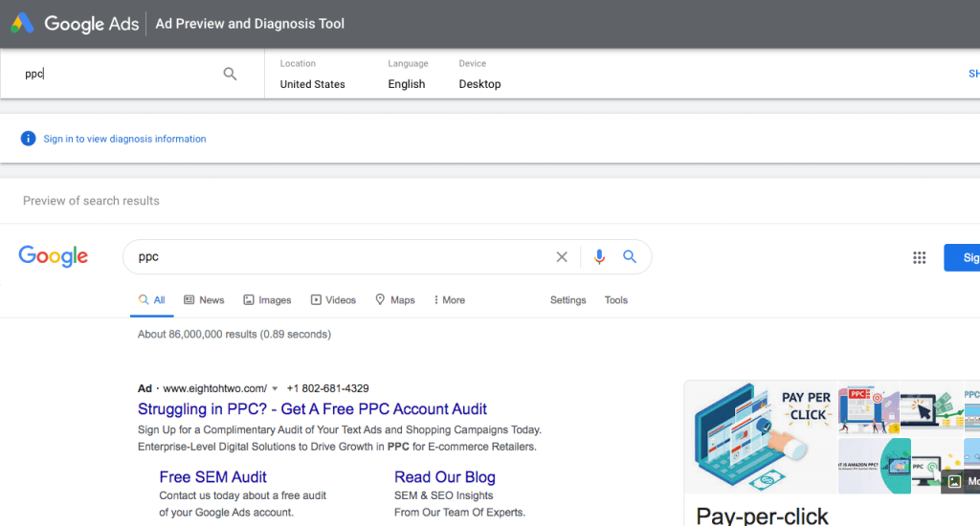Open the Read Our Blog sitelink
The image size is (980, 526).
[444, 477]
